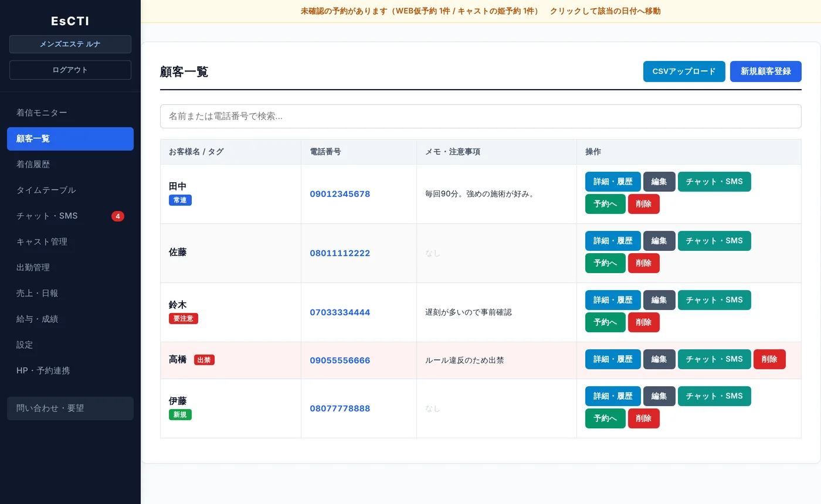
Task: Open チャット・SMS sidebar menu item
Action: coord(70,216)
